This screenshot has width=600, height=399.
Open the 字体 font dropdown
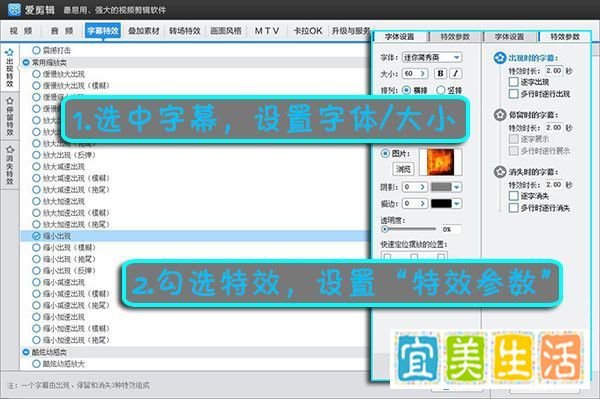click(432, 57)
